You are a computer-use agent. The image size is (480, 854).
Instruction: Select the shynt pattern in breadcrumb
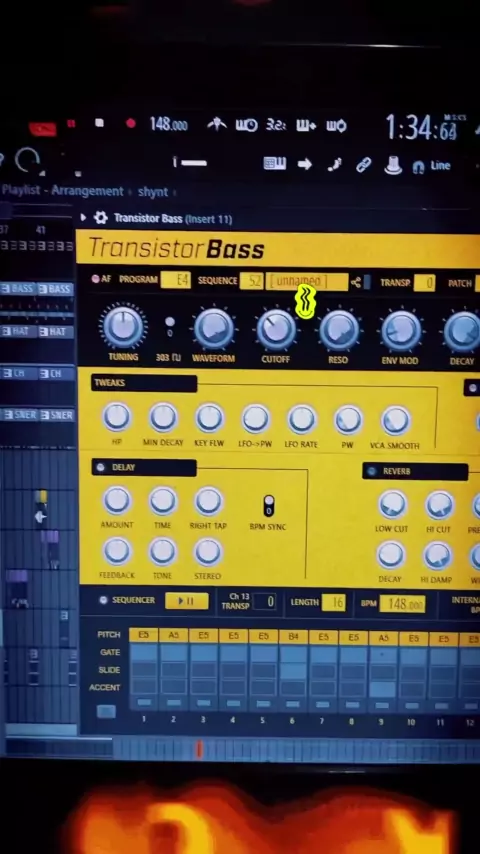tap(153, 192)
